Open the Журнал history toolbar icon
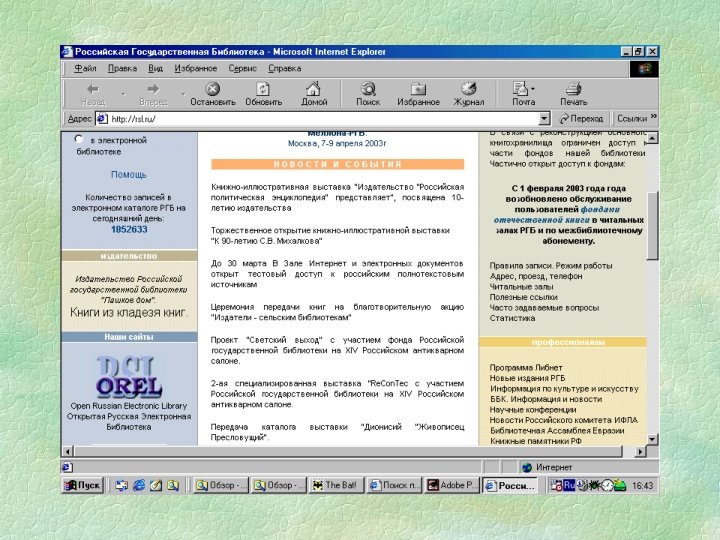Viewport: 720px width, 540px height. pos(469,88)
